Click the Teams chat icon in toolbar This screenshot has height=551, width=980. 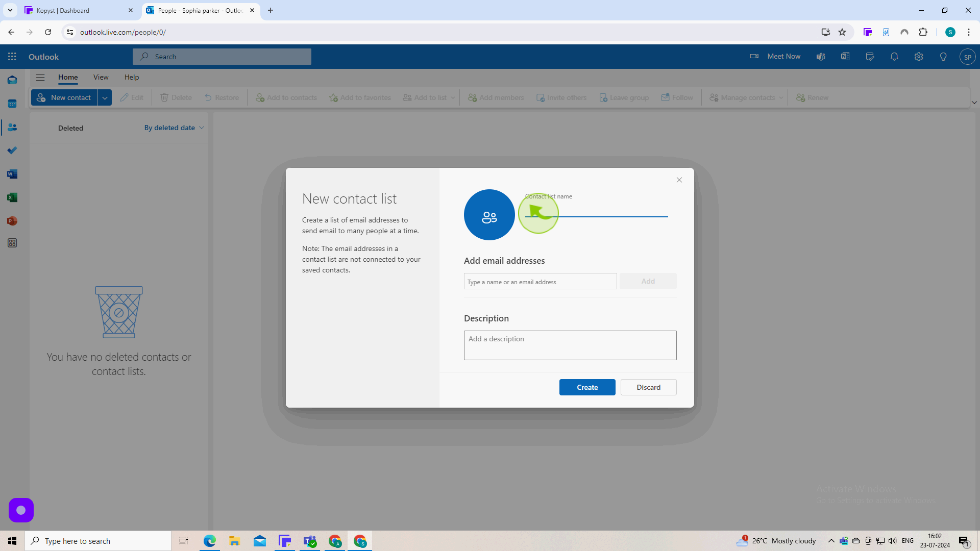[820, 57]
